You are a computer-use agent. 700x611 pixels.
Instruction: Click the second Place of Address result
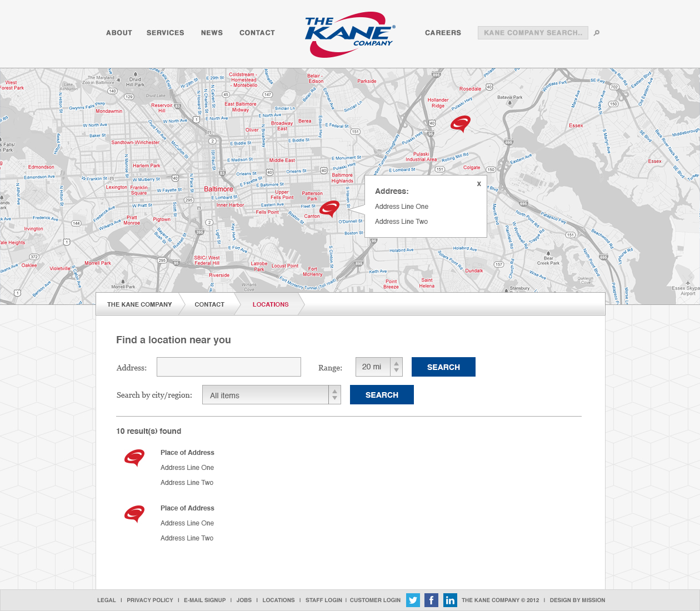pos(187,508)
